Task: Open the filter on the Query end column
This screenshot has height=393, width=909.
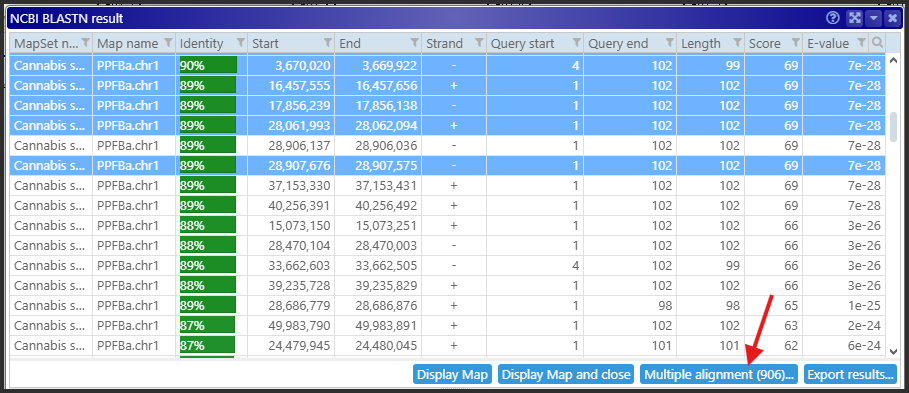Action: pyautogui.click(x=670, y=42)
